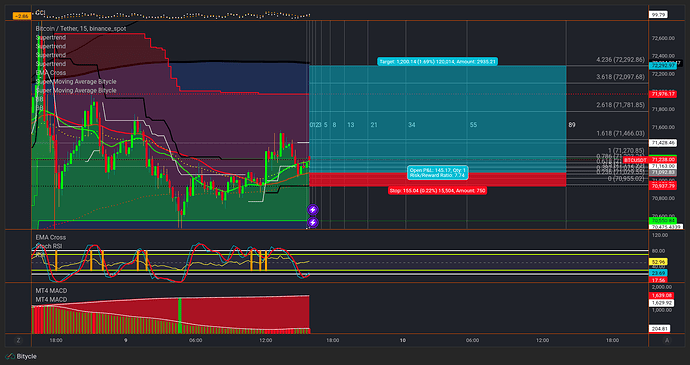
Task: Click the orange -2.86 CCI value label
Action: pos(22,16)
